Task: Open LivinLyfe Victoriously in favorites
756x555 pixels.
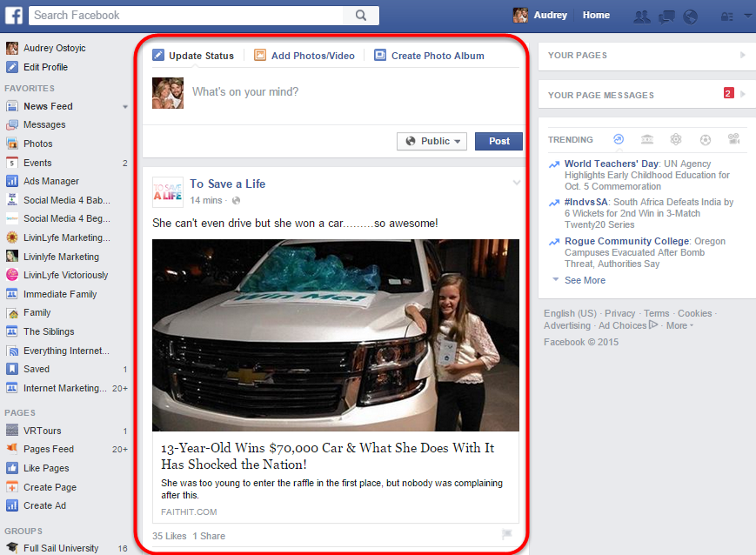Action: (65, 275)
